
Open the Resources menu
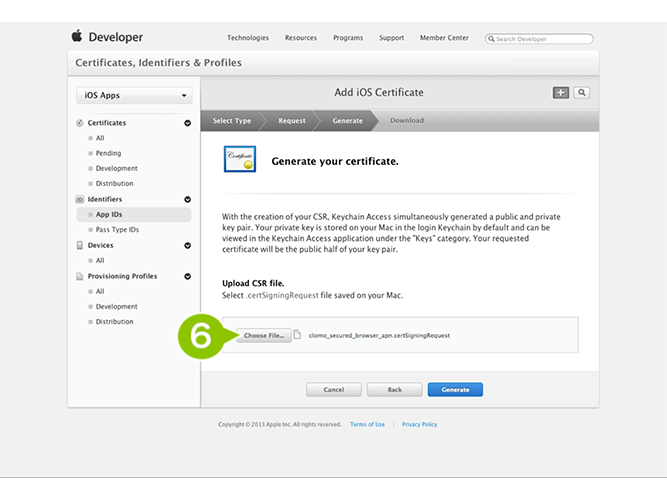click(x=301, y=38)
